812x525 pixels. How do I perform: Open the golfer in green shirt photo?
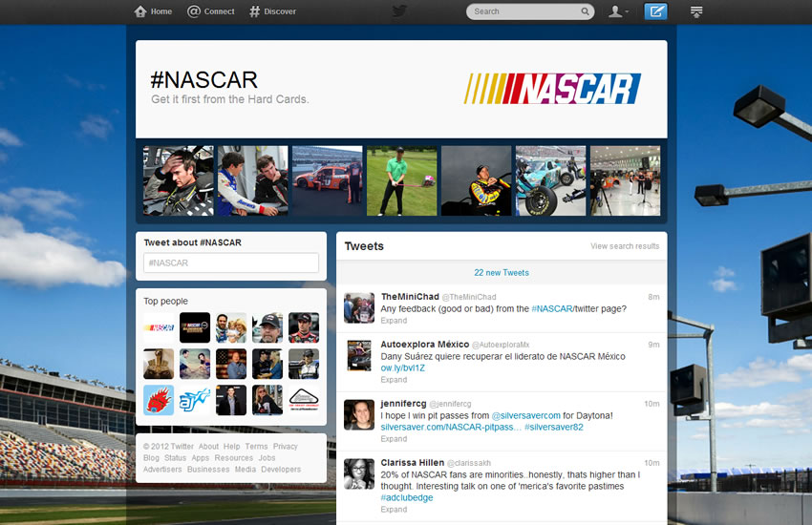(x=401, y=180)
